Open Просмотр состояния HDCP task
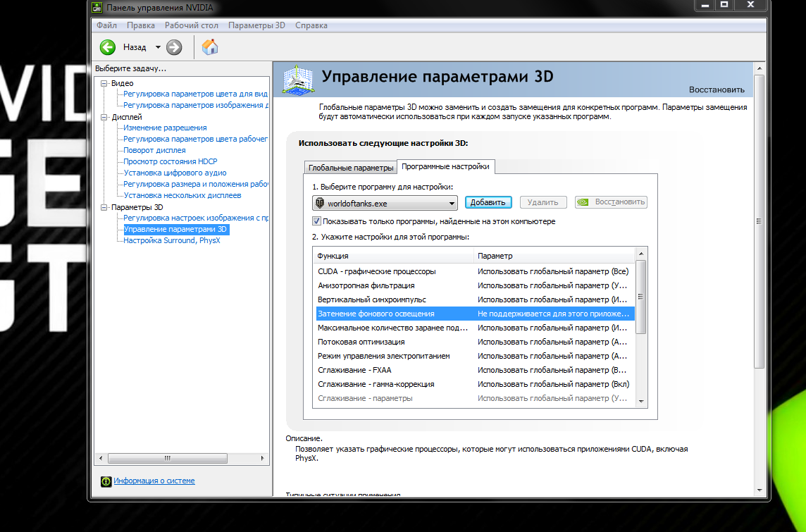This screenshot has height=532, width=806. click(x=170, y=161)
